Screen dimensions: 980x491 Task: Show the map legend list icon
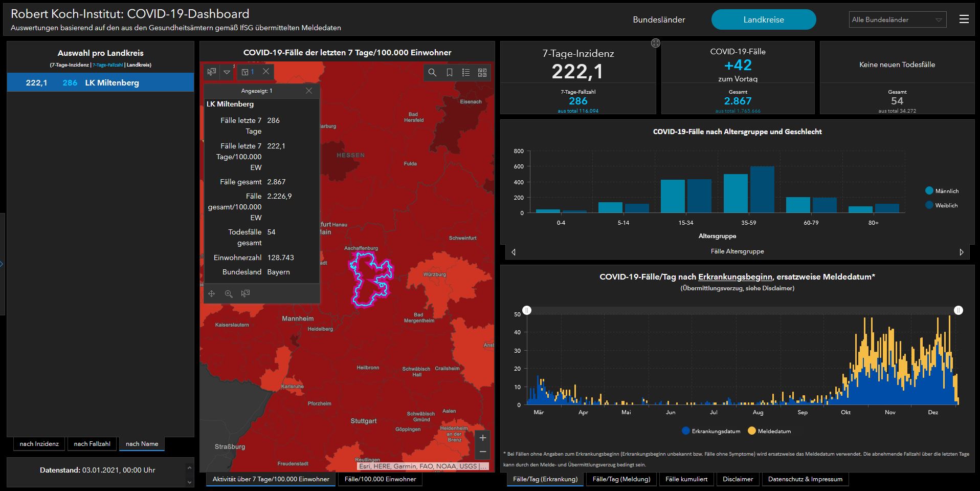465,73
